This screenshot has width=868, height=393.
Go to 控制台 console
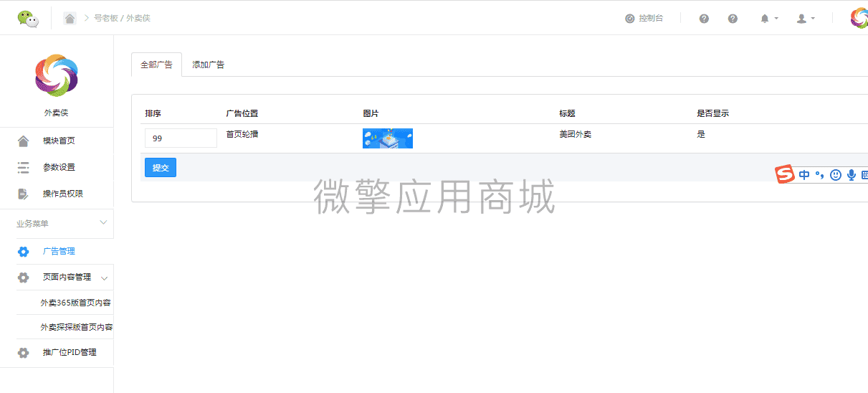(644, 18)
